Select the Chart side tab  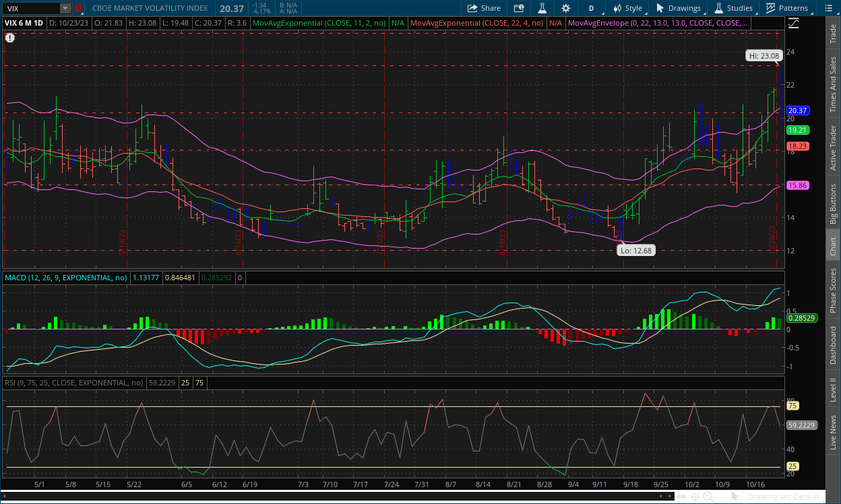point(834,245)
